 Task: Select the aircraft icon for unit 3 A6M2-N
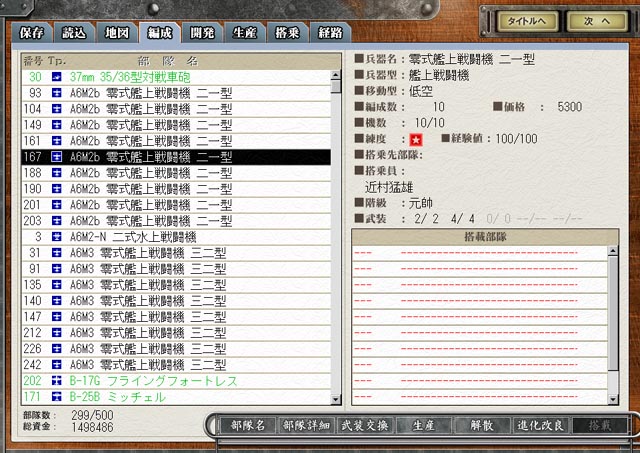pos(57,237)
